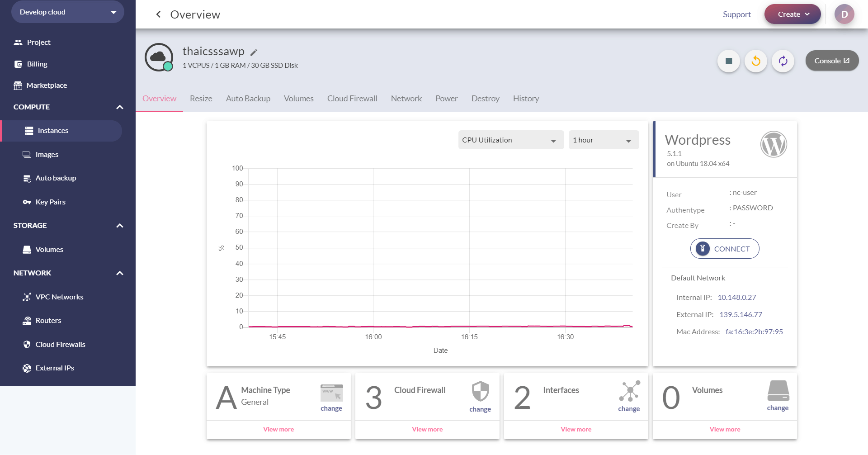The image size is (868, 455).
Task: Click View more on Cloud Firewall card
Action: pyautogui.click(x=427, y=429)
